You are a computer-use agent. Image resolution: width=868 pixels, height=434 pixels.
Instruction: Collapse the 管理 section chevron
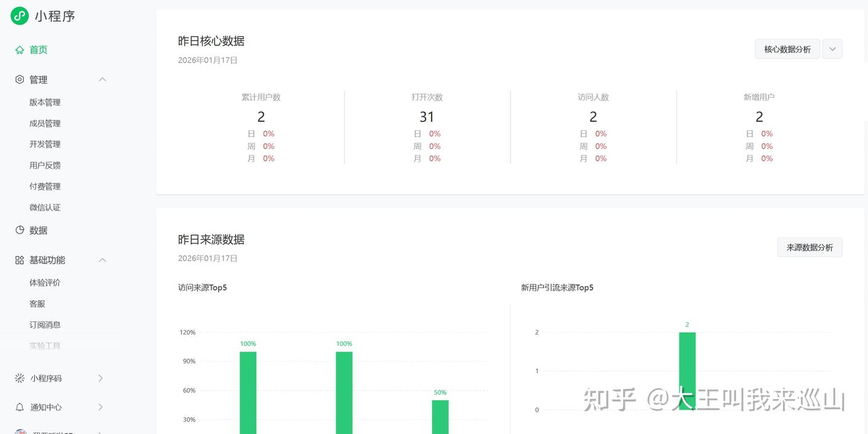102,80
